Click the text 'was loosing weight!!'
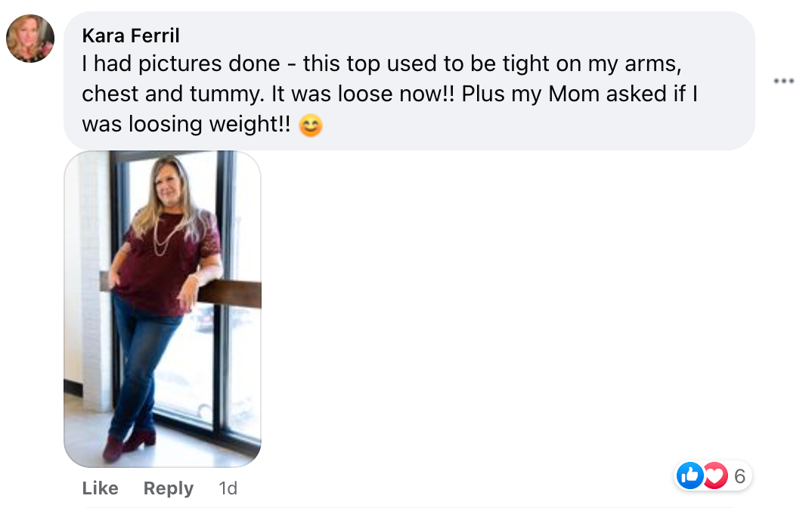The width and height of the screenshot is (812, 508). pyautogui.click(x=186, y=125)
